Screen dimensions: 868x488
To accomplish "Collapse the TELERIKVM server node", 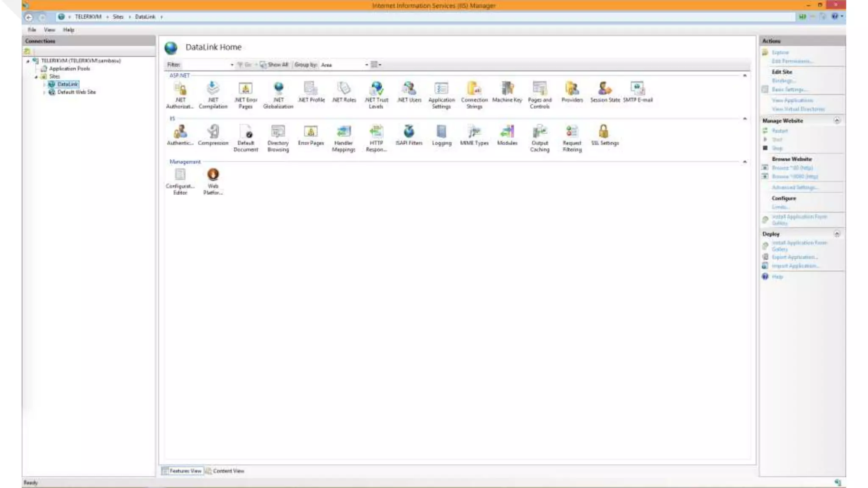I will tap(28, 61).
